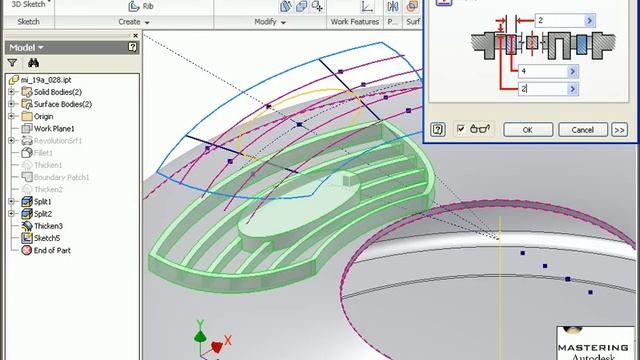Click the work axis coordinate icon

[x=367, y=7]
